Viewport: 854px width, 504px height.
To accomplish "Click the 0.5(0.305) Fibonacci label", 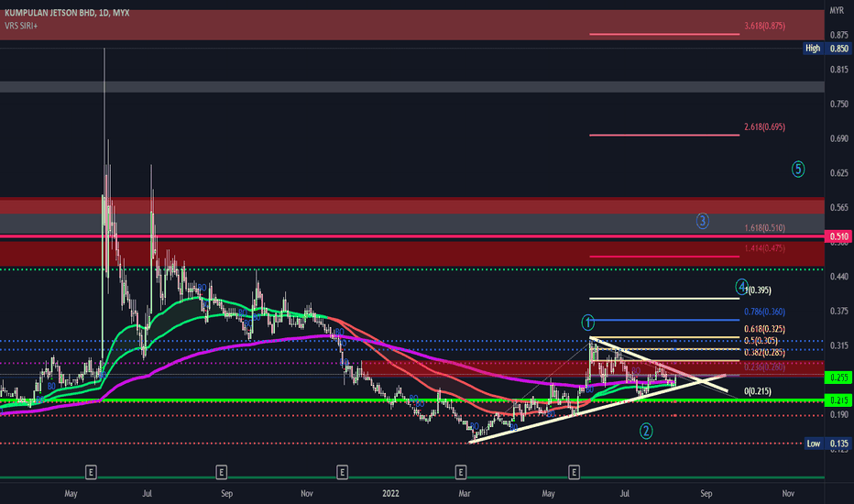I will (761, 341).
